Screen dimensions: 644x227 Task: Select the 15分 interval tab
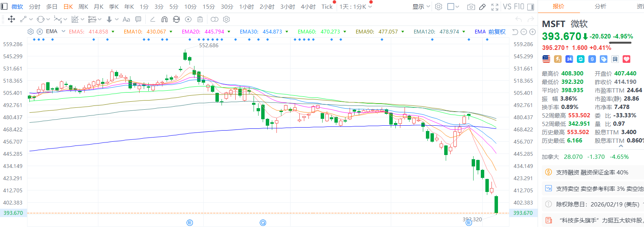(209, 7)
